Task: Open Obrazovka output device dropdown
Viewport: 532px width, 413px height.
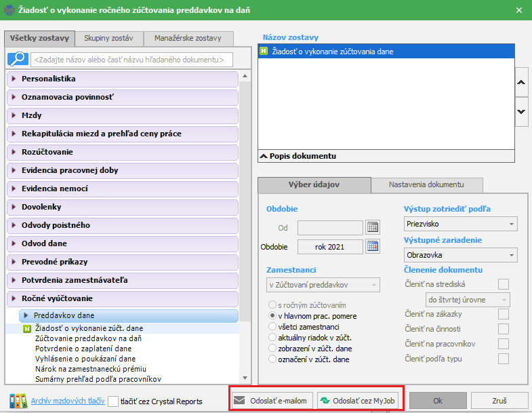Action: coord(460,255)
